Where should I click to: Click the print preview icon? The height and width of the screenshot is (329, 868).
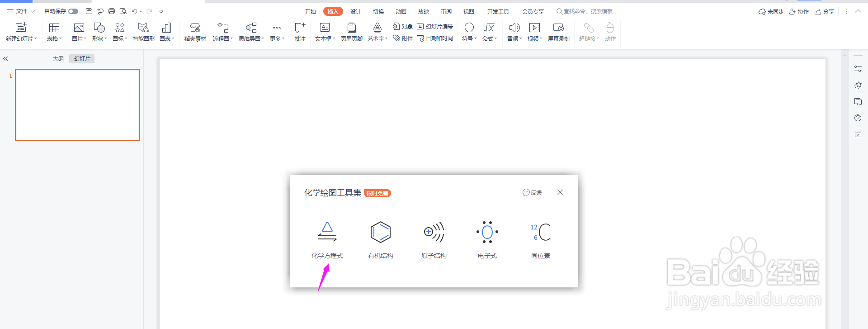point(123,11)
